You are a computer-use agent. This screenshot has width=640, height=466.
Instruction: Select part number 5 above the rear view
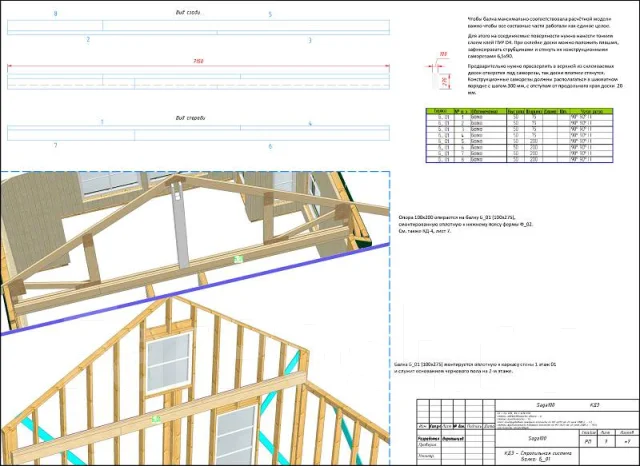click(x=270, y=15)
